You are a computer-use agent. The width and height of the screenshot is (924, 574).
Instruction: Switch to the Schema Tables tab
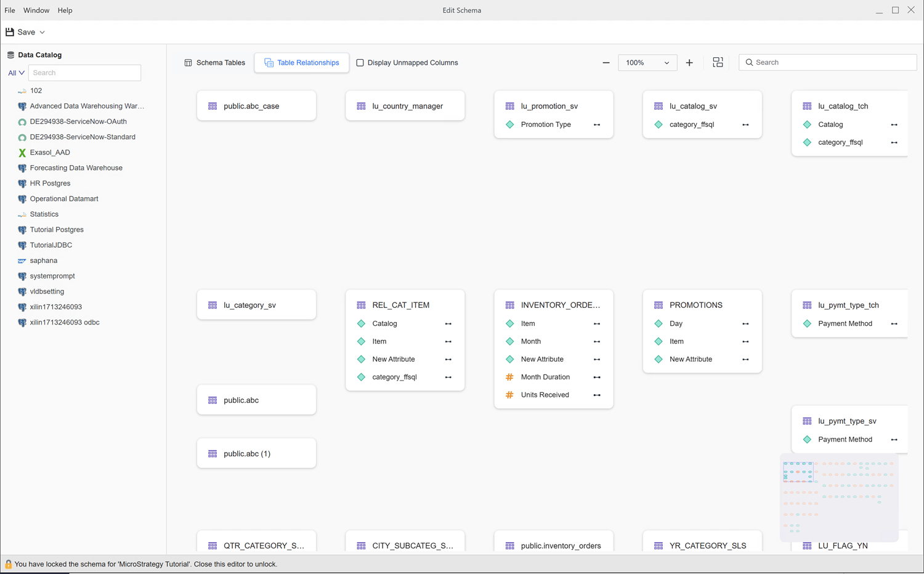(214, 63)
